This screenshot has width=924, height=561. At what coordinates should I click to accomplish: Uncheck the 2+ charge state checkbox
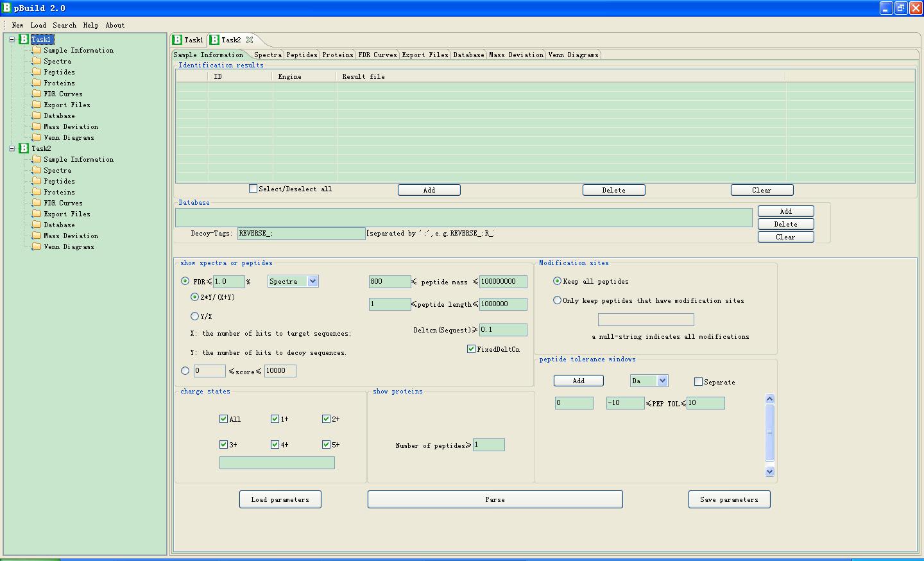click(x=326, y=419)
